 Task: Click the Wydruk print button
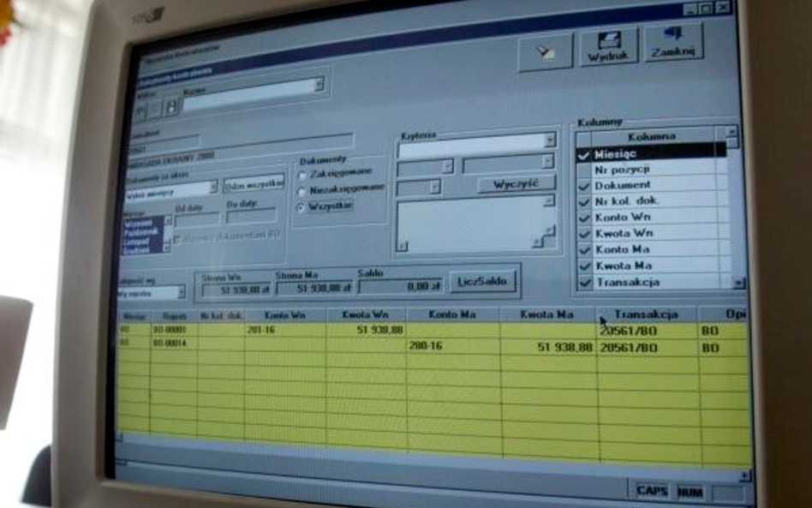[x=608, y=46]
